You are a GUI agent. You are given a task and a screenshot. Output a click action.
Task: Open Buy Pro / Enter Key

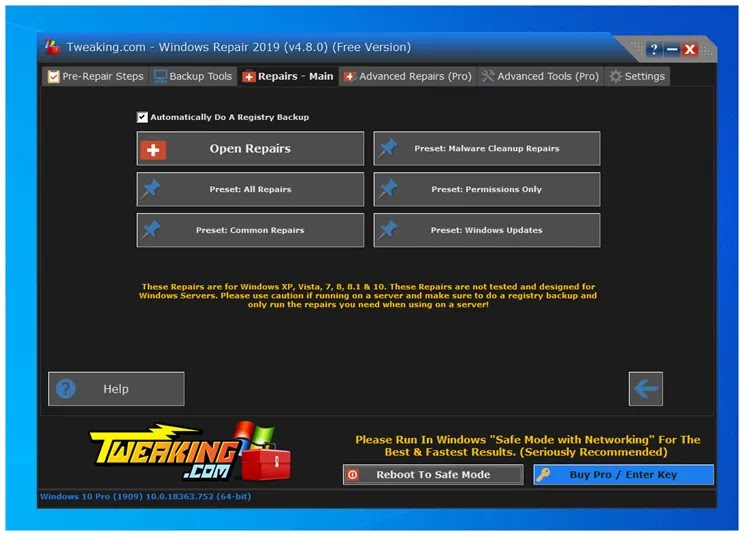click(x=623, y=474)
